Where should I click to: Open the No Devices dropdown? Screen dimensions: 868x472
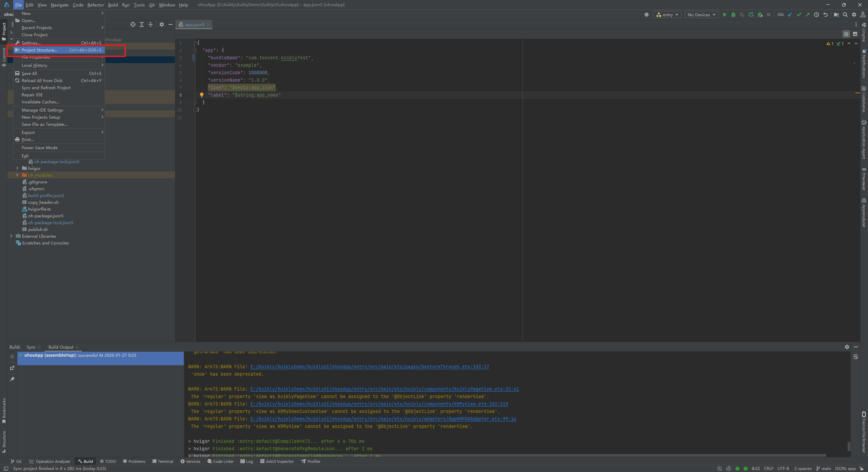tap(701, 15)
